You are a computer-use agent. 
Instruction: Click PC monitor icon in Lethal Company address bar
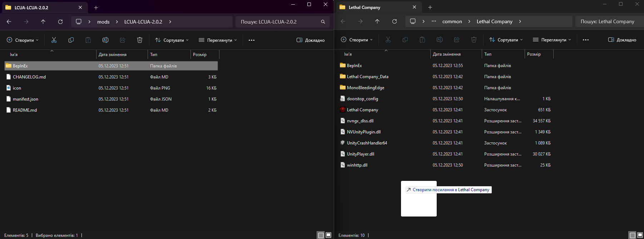[x=413, y=21]
